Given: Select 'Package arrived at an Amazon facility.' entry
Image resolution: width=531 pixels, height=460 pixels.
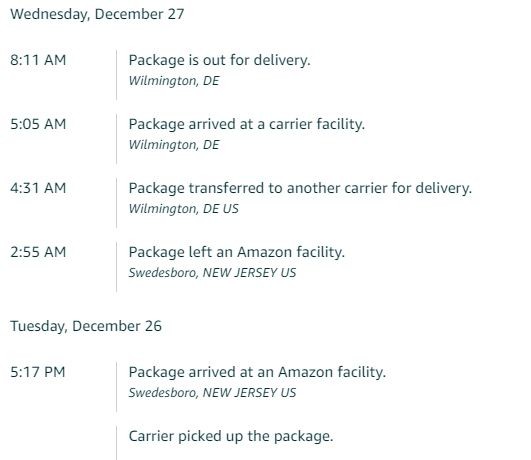Looking at the screenshot, I should tap(257, 372).
